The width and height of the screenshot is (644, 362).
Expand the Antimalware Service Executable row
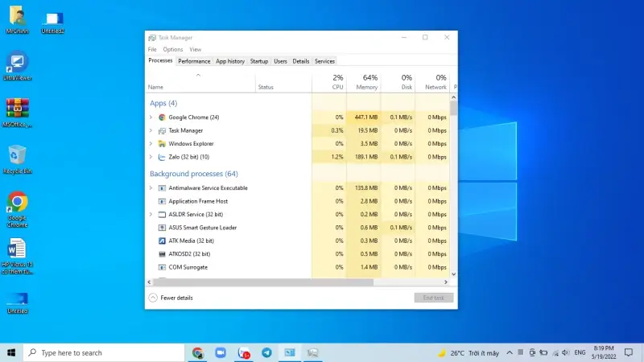[151, 188]
